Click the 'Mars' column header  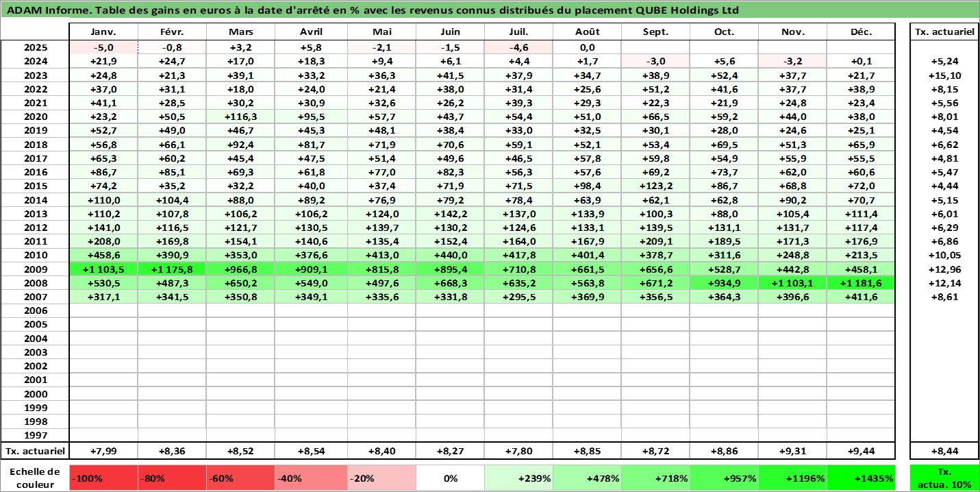241,32
